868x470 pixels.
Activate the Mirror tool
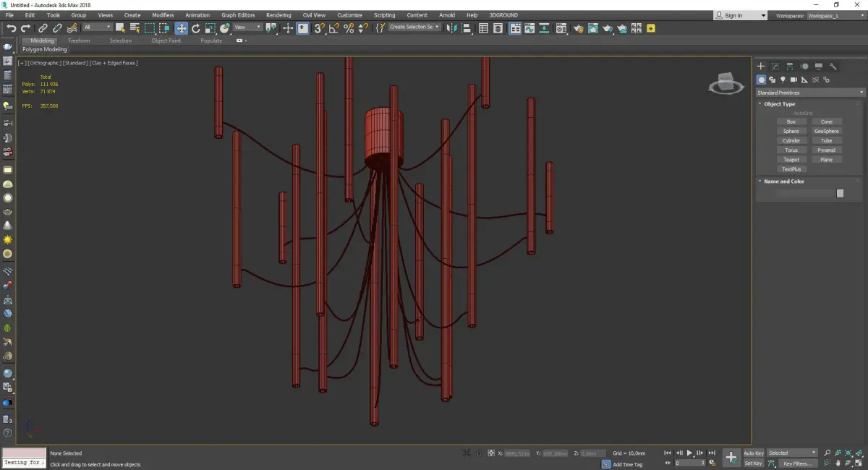(x=452, y=28)
